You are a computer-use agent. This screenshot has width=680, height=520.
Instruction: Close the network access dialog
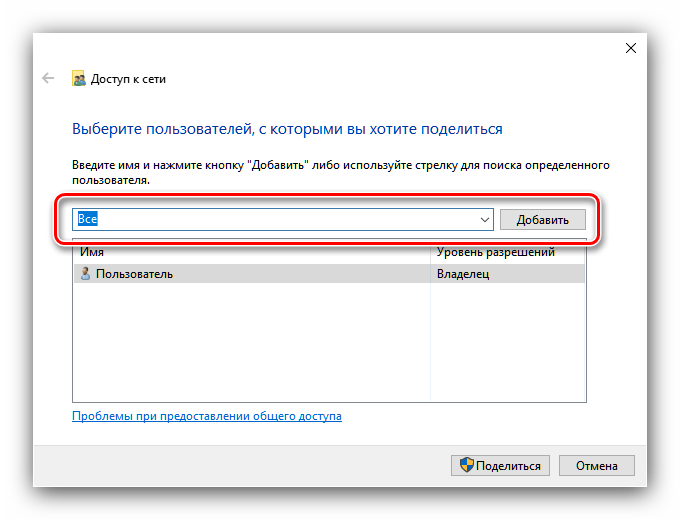pos(631,48)
